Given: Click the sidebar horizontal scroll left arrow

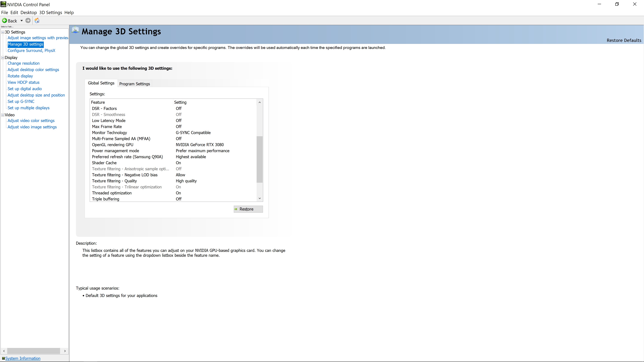Looking at the screenshot, I should [4, 351].
